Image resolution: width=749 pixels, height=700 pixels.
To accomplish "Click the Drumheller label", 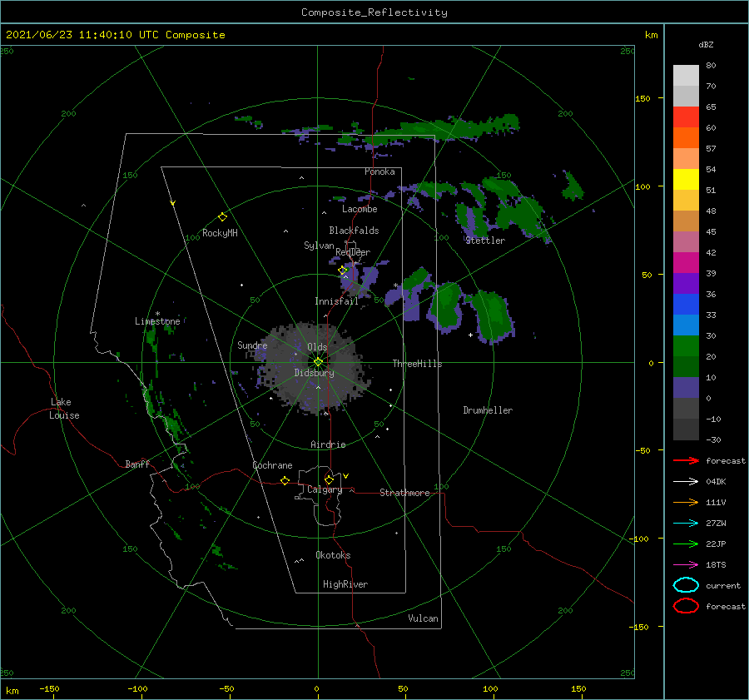I will [x=488, y=410].
